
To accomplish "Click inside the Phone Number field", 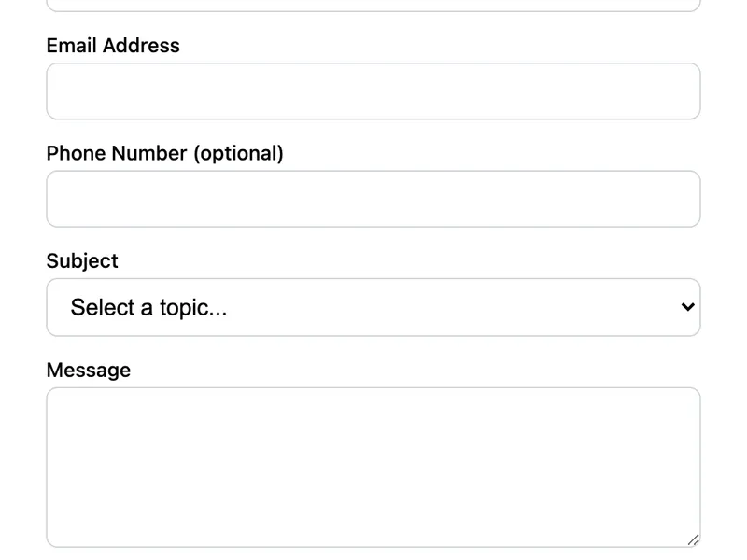I will click(x=373, y=199).
